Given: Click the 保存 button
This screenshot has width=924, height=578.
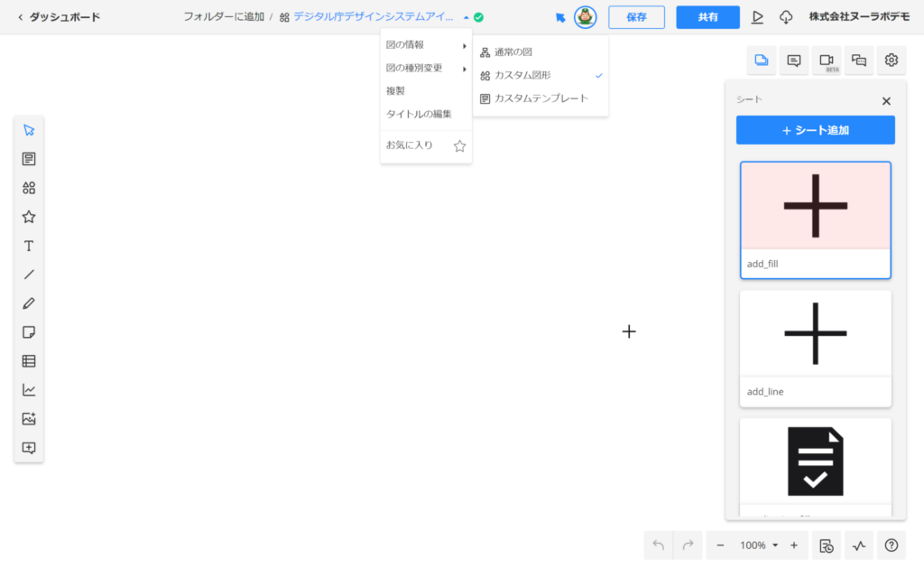Looking at the screenshot, I should point(636,17).
